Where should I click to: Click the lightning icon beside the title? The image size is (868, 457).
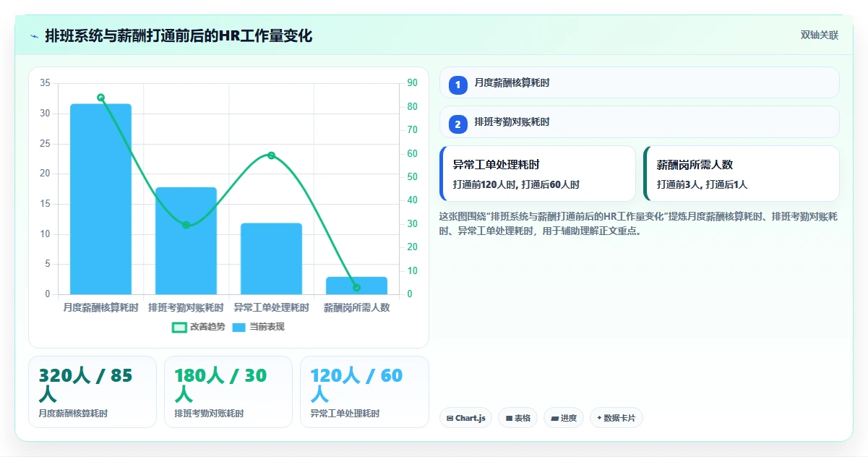click(x=35, y=35)
